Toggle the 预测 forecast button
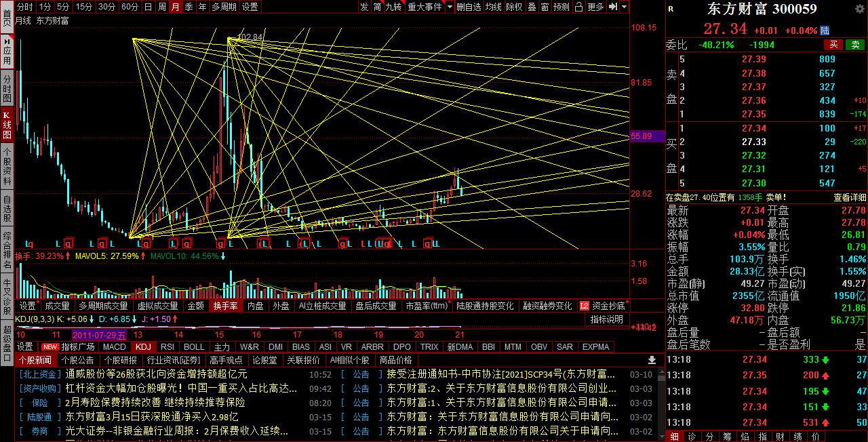The height and width of the screenshot is (442, 868). (x=561, y=7)
